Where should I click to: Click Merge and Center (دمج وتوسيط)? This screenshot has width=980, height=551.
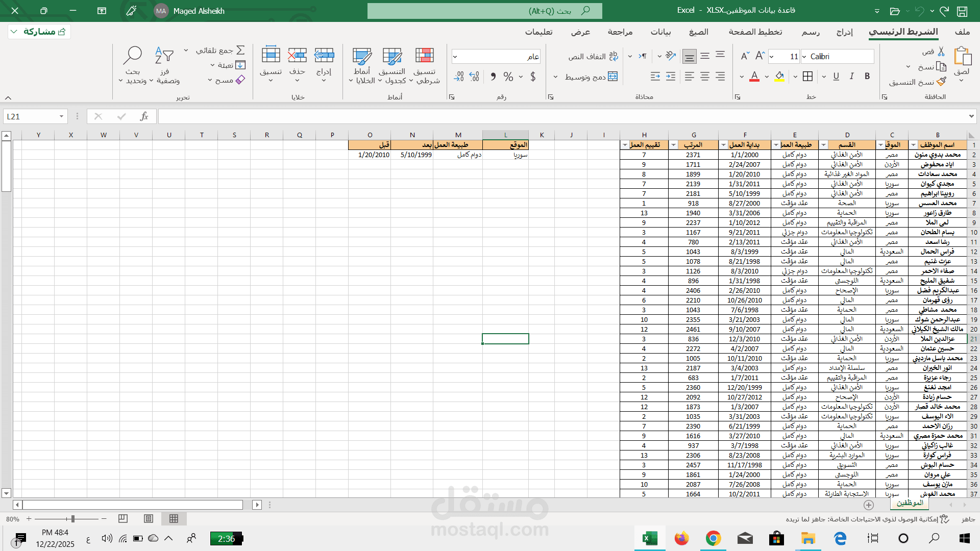(591, 77)
